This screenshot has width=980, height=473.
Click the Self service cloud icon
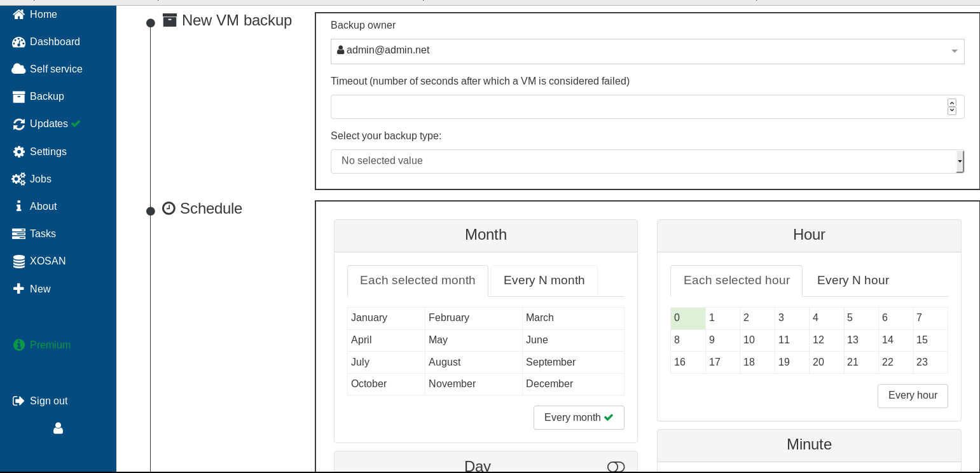[x=18, y=69]
